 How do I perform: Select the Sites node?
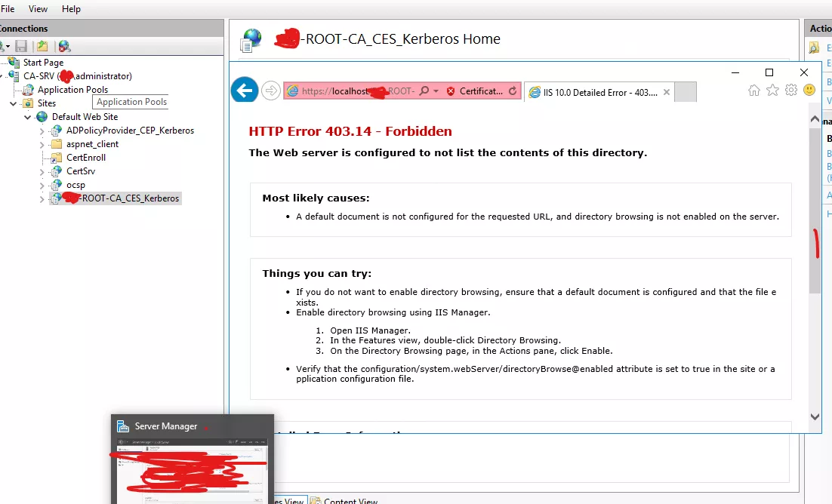[x=47, y=103]
